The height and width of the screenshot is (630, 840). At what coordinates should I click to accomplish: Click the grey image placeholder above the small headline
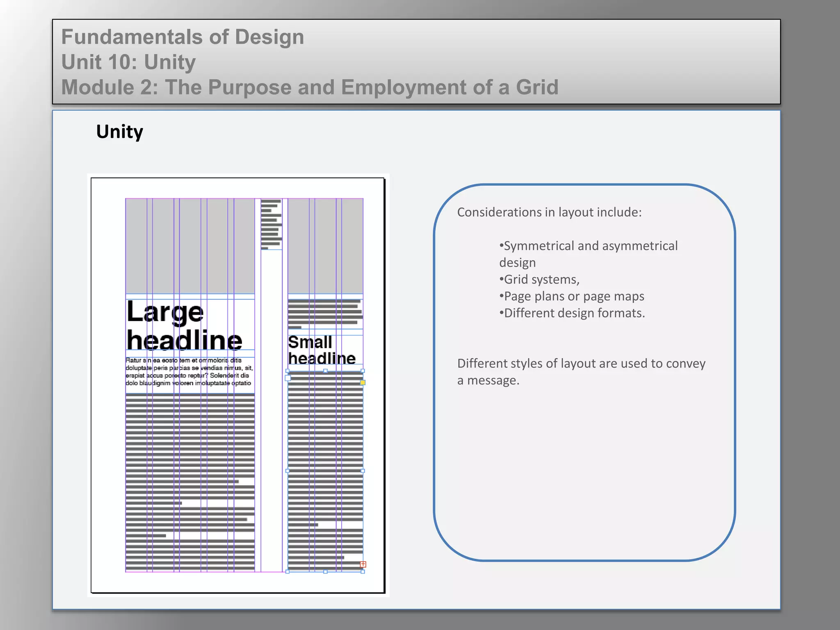coord(325,246)
